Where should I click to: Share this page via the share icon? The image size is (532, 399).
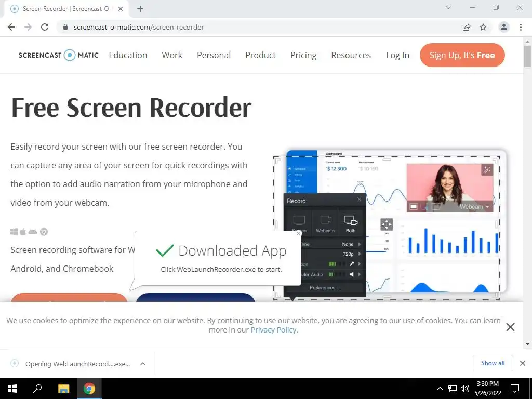click(467, 27)
